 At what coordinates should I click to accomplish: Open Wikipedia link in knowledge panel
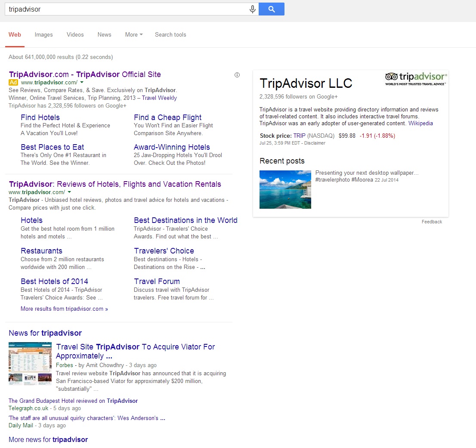pos(420,124)
